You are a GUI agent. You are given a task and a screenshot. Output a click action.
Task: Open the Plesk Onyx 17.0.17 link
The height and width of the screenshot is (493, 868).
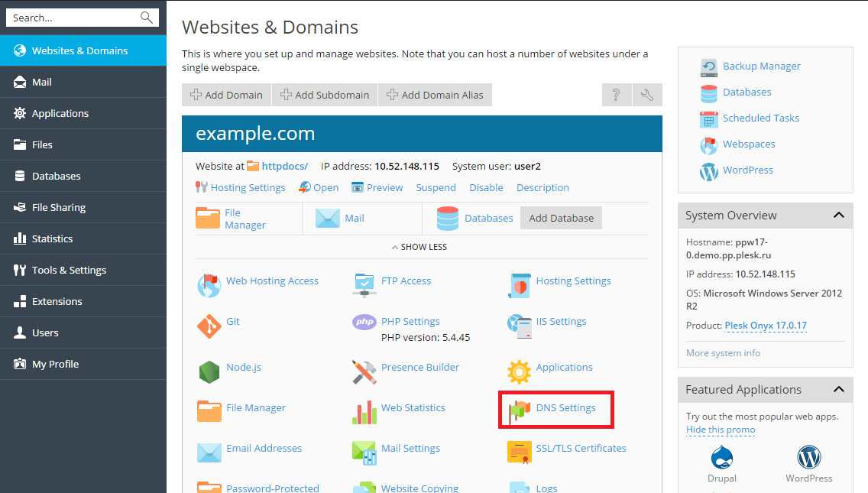tap(764, 325)
